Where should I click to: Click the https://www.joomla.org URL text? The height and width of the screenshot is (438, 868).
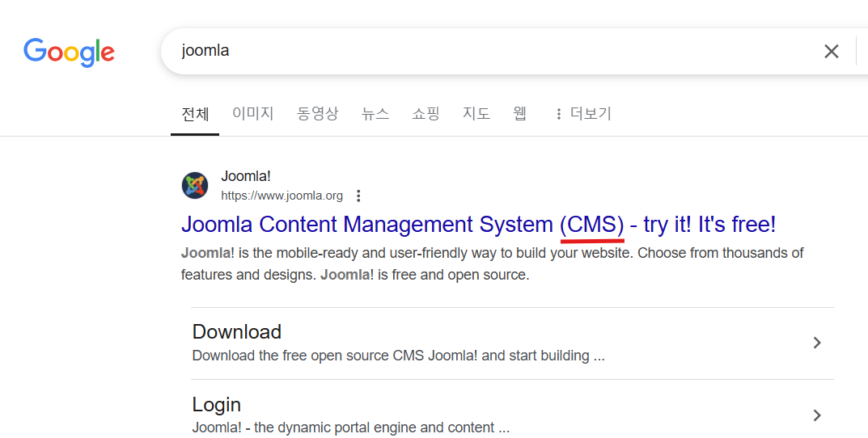tap(282, 196)
